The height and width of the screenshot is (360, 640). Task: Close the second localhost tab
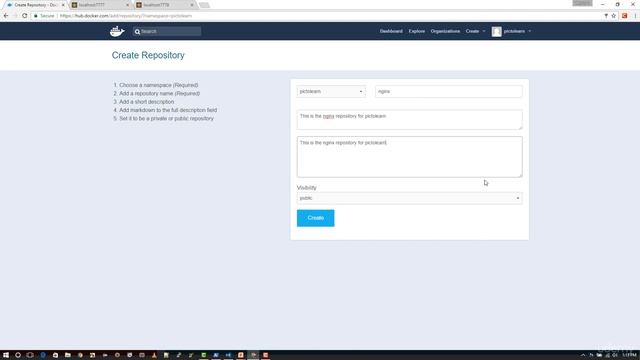tap(192, 5)
